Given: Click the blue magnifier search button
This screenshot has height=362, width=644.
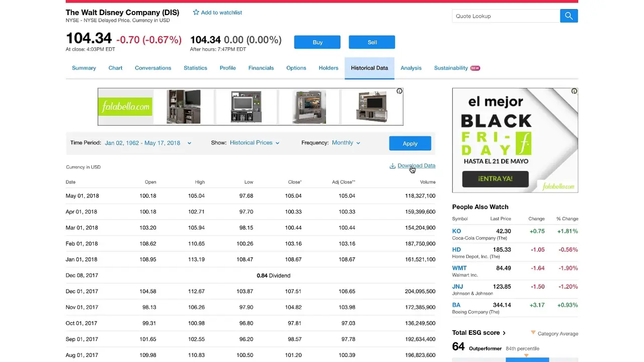Looking at the screenshot, I should pyautogui.click(x=569, y=16).
